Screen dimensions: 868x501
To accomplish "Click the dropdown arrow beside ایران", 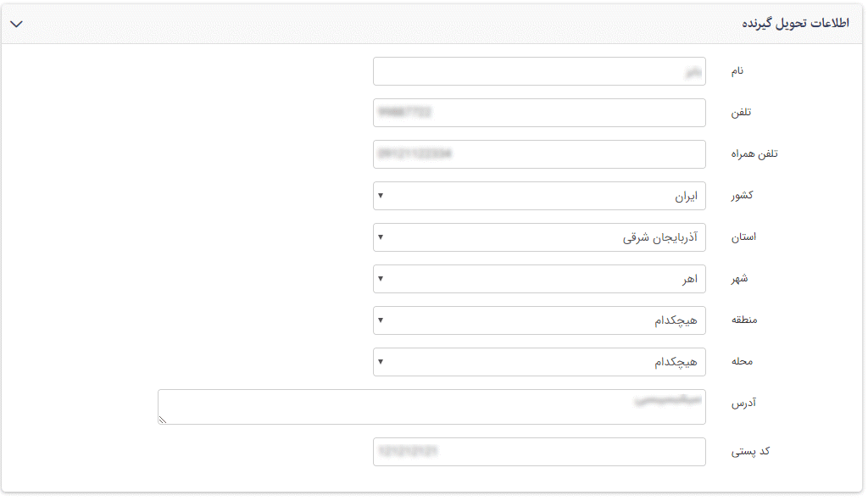I will point(381,196).
